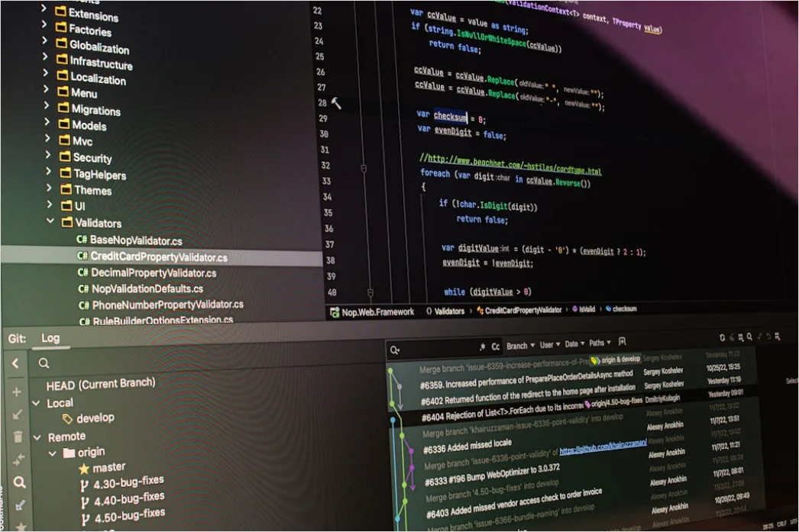Toggle code fold marker at line 32
The image size is (799, 532).
click(364, 168)
